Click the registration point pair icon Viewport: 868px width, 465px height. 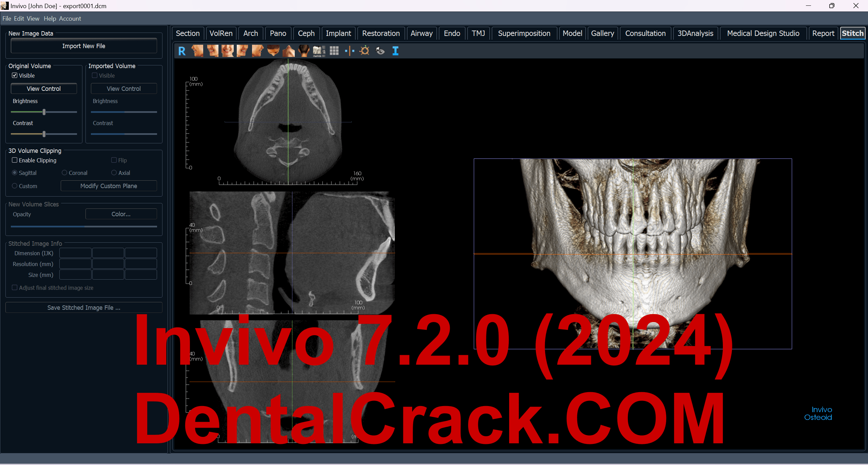(349, 51)
